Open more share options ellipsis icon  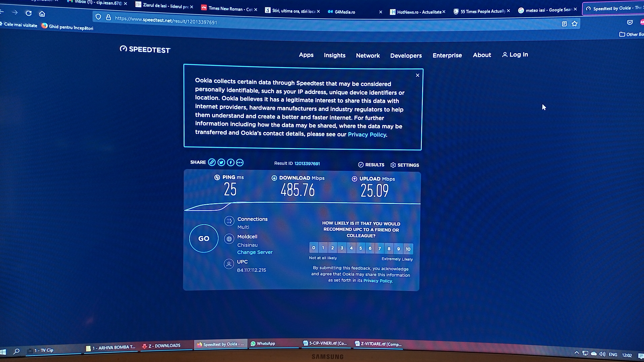240,163
